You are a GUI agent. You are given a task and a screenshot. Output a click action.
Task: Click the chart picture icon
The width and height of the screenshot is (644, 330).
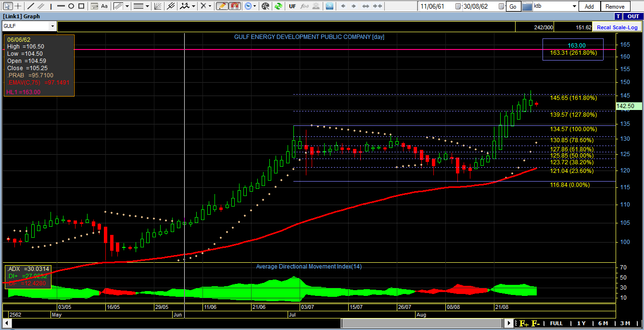329,6
